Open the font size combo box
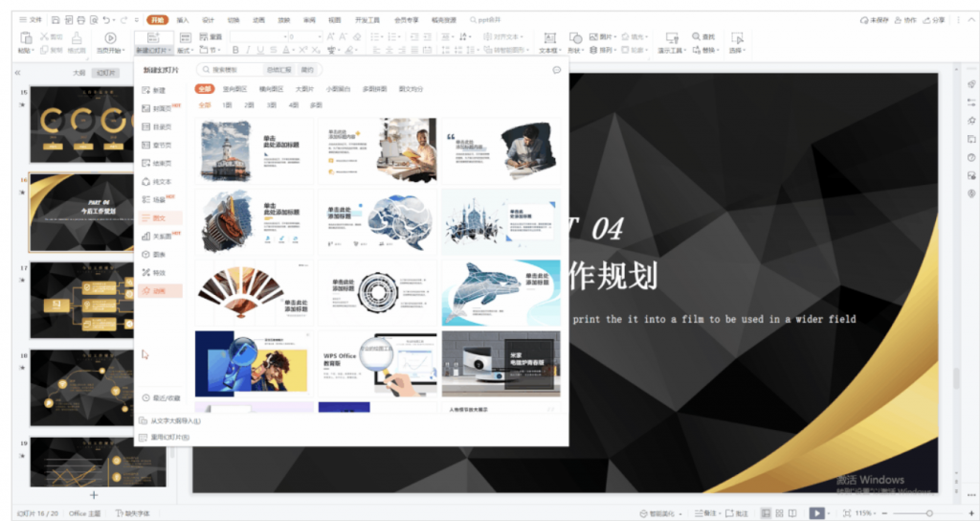 coord(305,37)
